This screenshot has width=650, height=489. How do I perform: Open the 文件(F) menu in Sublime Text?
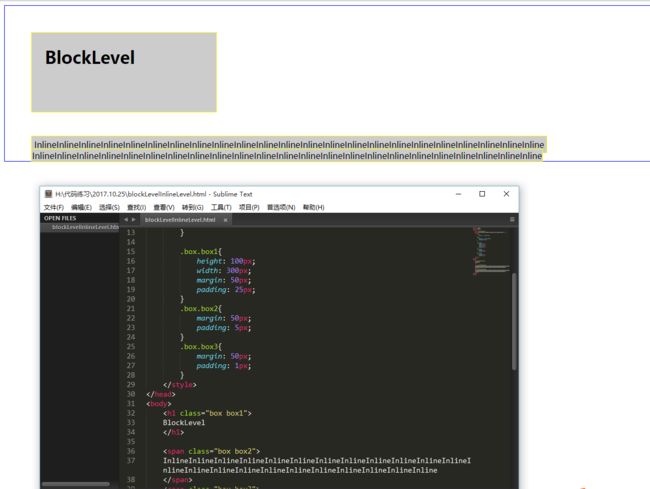(54, 207)
